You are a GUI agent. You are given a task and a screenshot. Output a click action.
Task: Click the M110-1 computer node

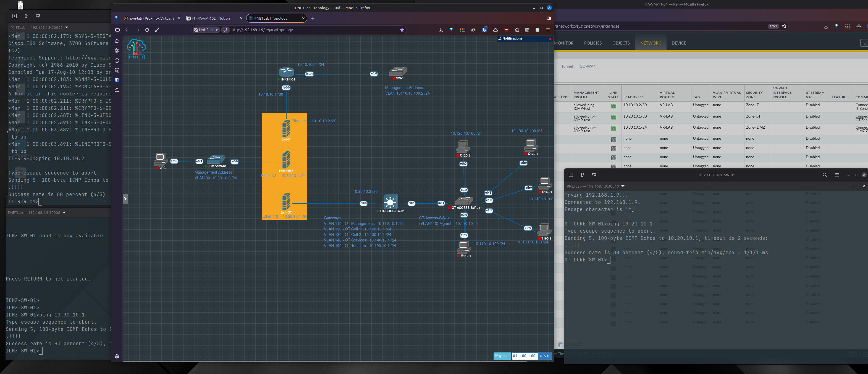tap(464, 247)
